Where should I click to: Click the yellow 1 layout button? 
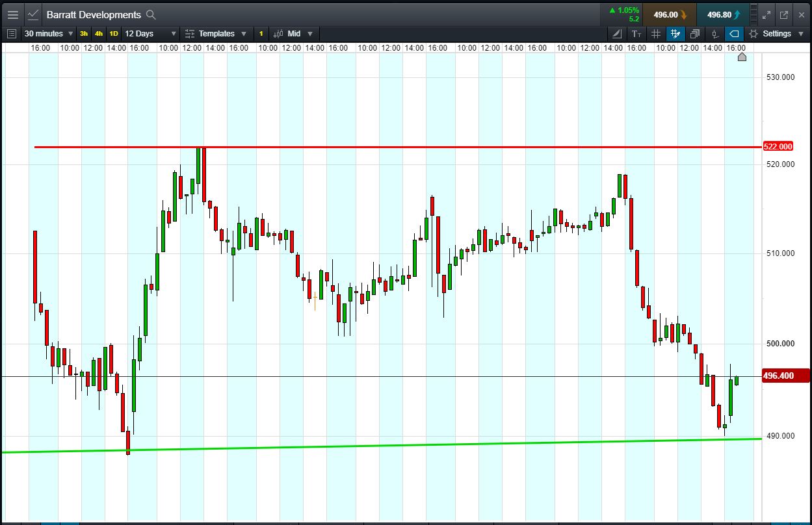pyautogui.click(x=261, y=34)
